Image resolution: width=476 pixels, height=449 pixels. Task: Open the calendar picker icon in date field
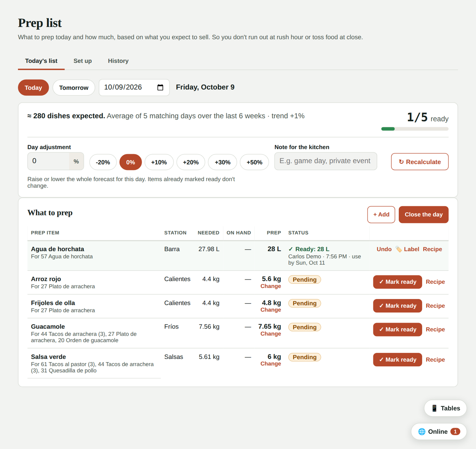160,87
